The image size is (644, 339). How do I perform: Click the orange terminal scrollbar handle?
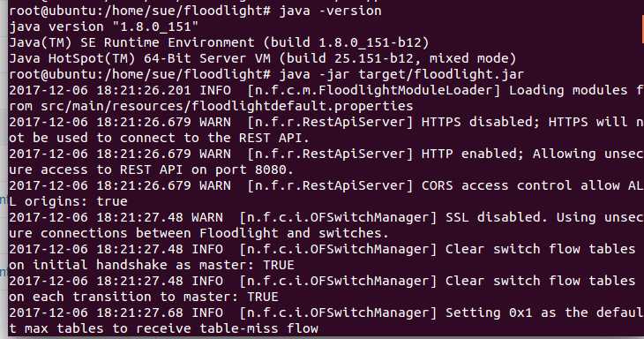click(642, 29)
